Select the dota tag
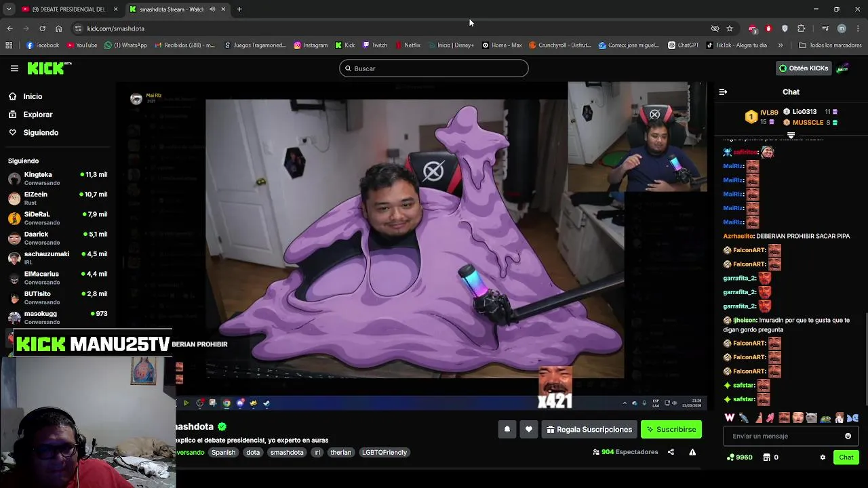This screenshot has height=488, width=868. click(253, 452)
